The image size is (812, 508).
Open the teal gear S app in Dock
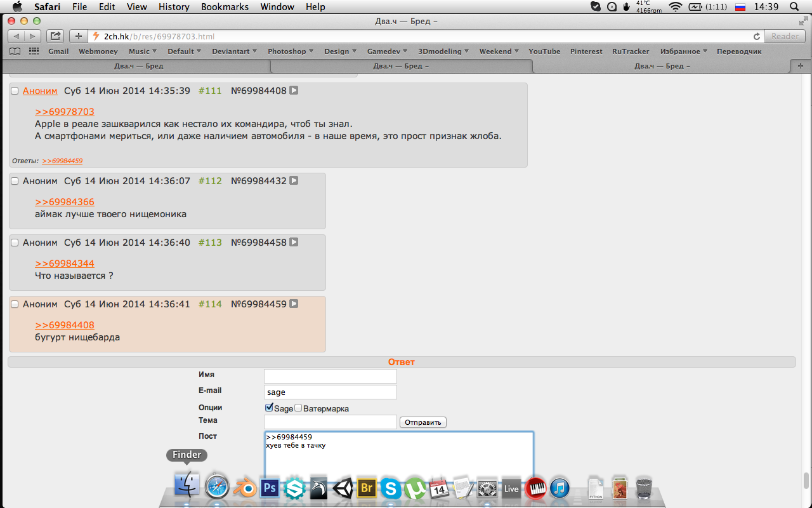tap(294, 488)
